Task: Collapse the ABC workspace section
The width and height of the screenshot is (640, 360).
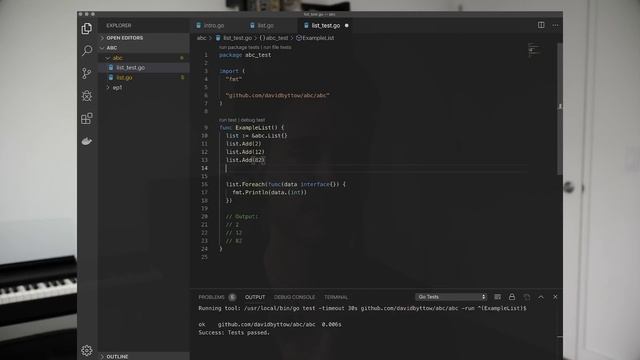Action: click(x=144, y=48)
